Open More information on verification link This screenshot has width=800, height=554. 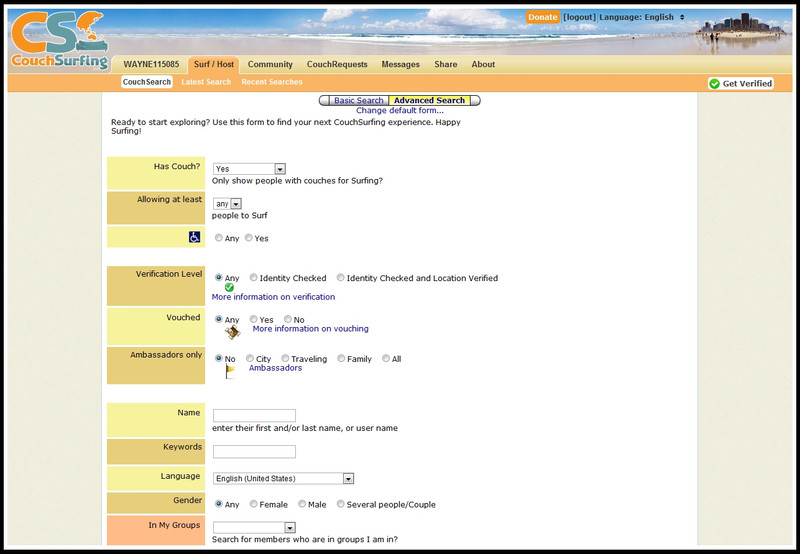coord(273,297)
